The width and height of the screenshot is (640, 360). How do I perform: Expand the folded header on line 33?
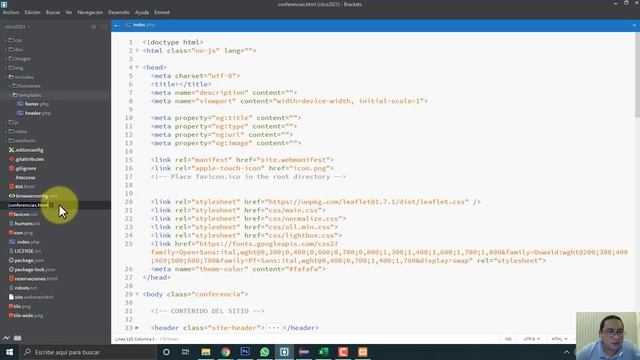137,328
